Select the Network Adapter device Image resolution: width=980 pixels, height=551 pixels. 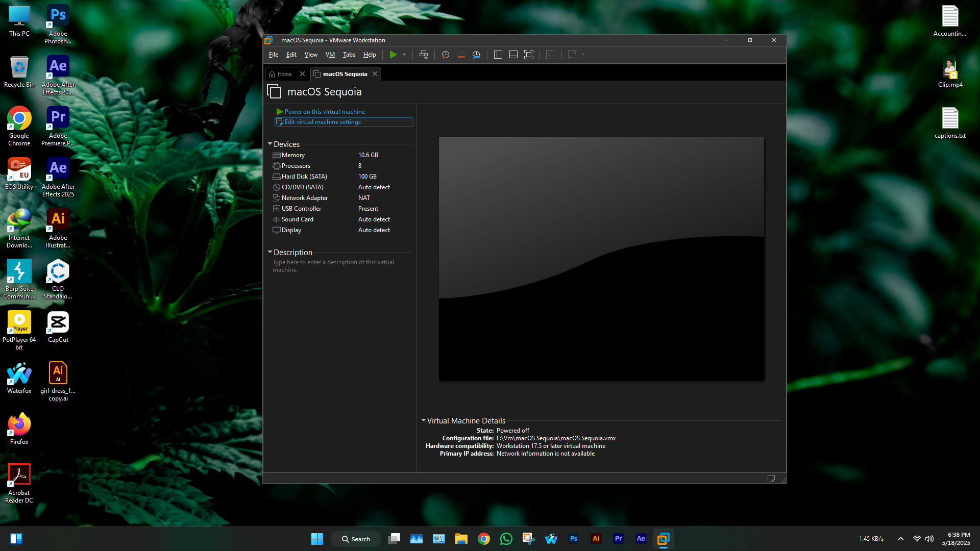tap(304, 198)
